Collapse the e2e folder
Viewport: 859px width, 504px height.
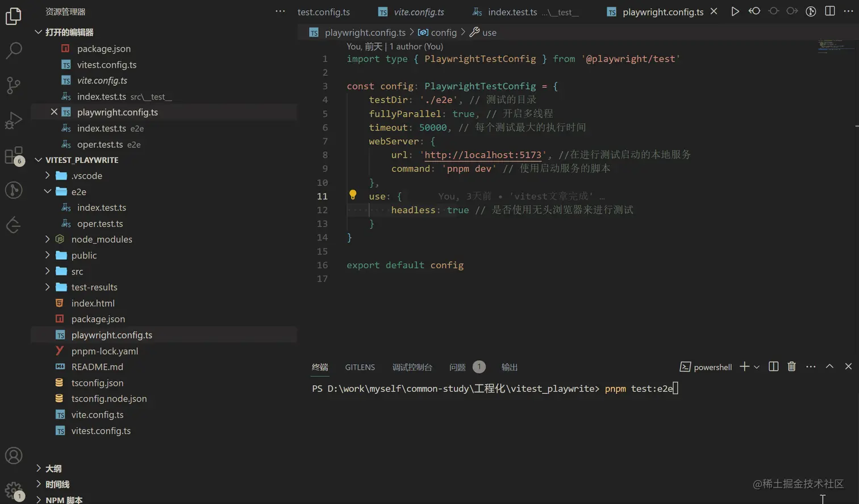tap(48, 191)
